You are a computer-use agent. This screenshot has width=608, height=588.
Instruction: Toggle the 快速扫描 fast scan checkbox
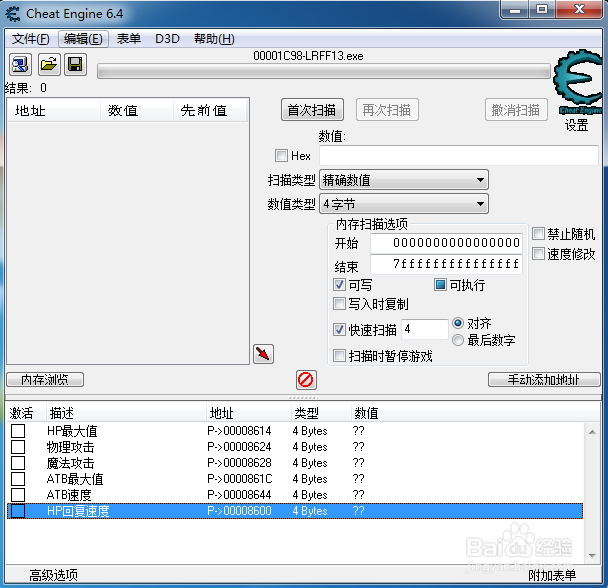[x=339, y=330]
